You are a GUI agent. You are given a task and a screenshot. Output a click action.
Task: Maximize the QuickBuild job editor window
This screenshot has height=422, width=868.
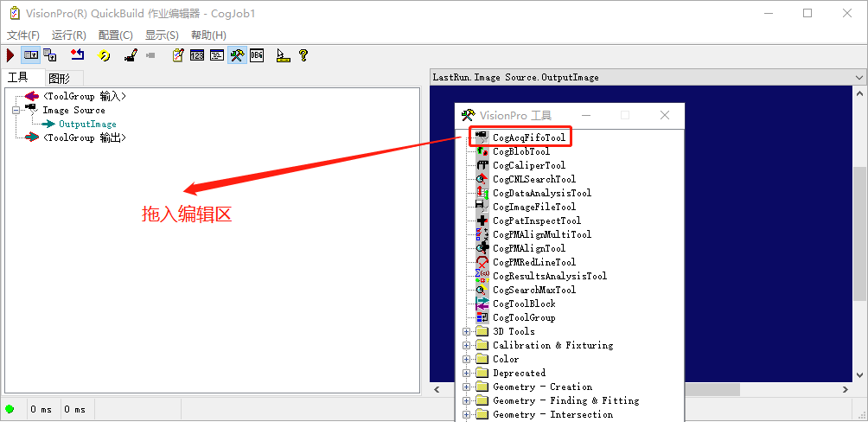coord(807,14)
